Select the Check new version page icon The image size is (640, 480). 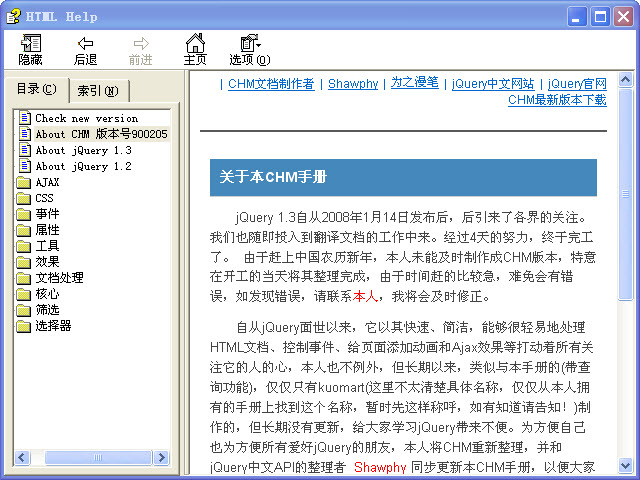[x=25, y=118]
